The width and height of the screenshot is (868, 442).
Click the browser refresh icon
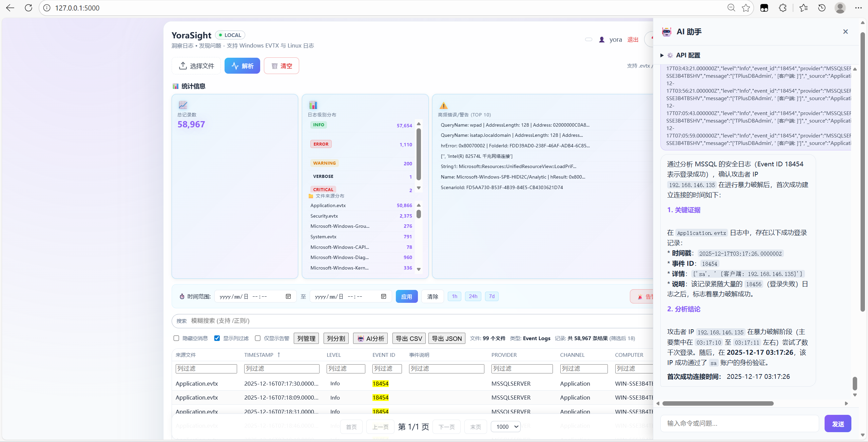[28, 8]
